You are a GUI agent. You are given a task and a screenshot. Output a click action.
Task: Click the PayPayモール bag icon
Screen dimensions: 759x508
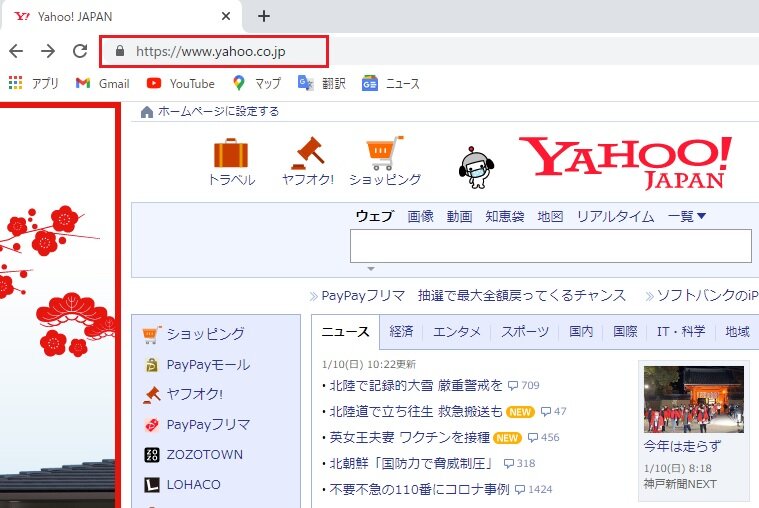click(x=152, y=365)
